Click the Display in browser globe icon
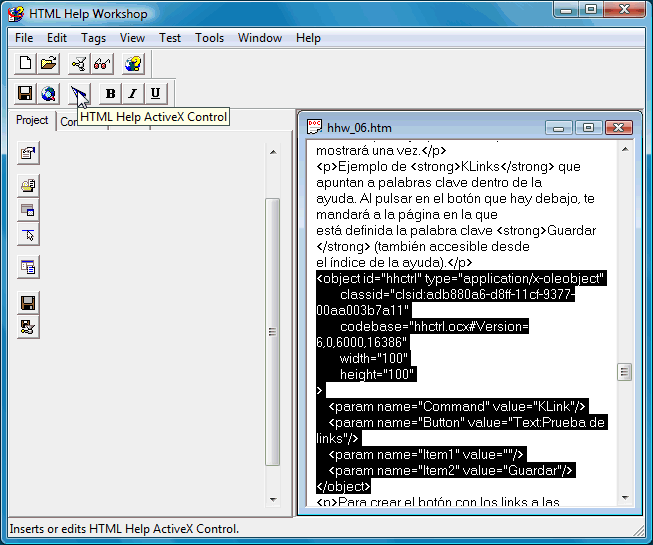Screen dimensions: 653x545 [49, 93]
